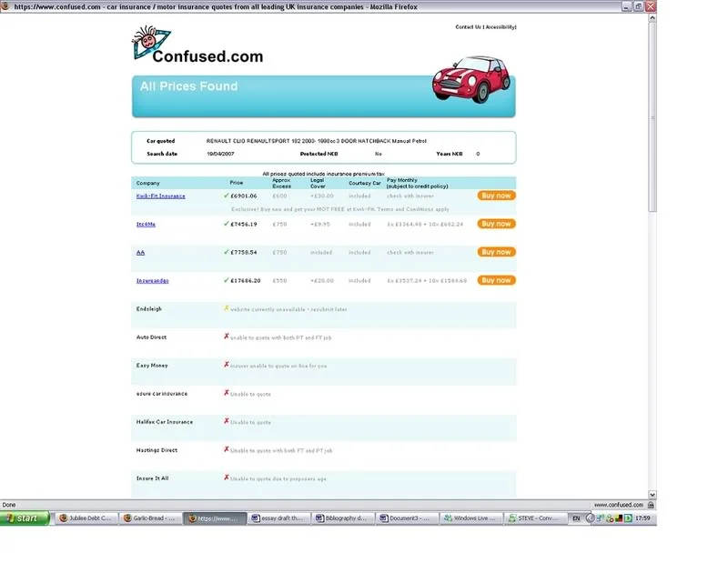Click the Done status bar text
Screen dimensions: 728x583
click(x=9, y=505)
